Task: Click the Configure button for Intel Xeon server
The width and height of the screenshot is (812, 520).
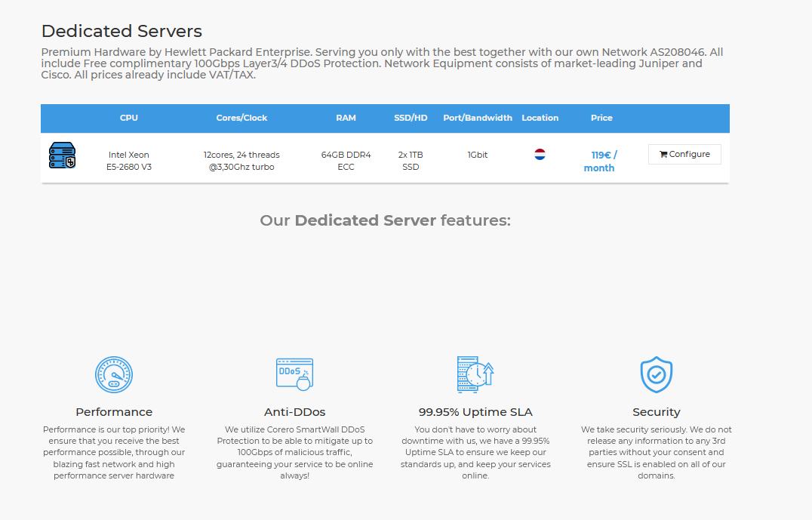Action: pos(684,155)
